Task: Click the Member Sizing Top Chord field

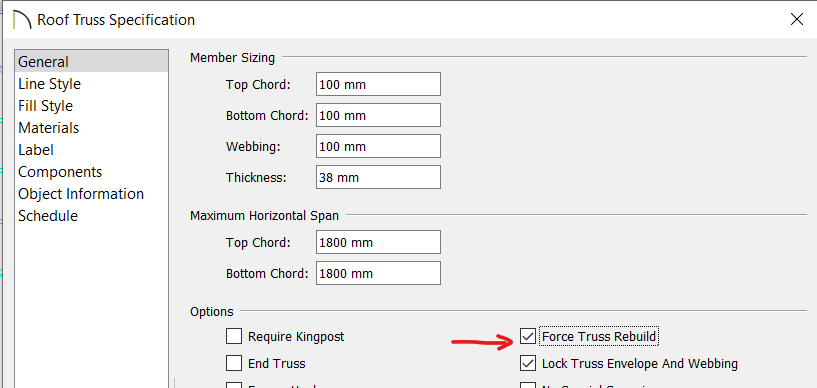Action: (x=378, y=84)
